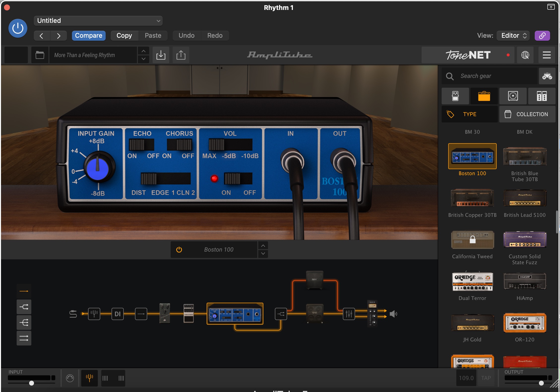Select the COLLECTION filter tab
Screen dimensions: 560x392
[x=527, y=114]
